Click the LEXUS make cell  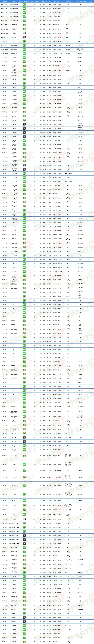(4, 41)
